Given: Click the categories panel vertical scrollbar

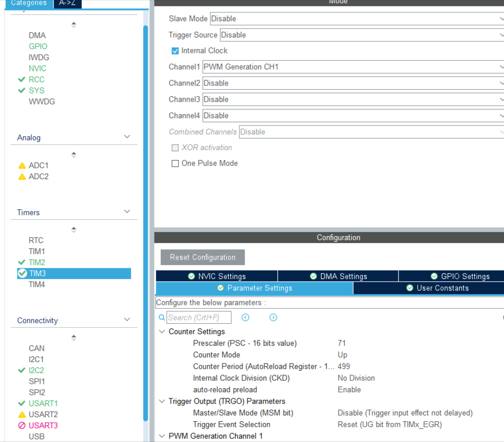Looking at the screenshot, I should click(x=146, y=223).
